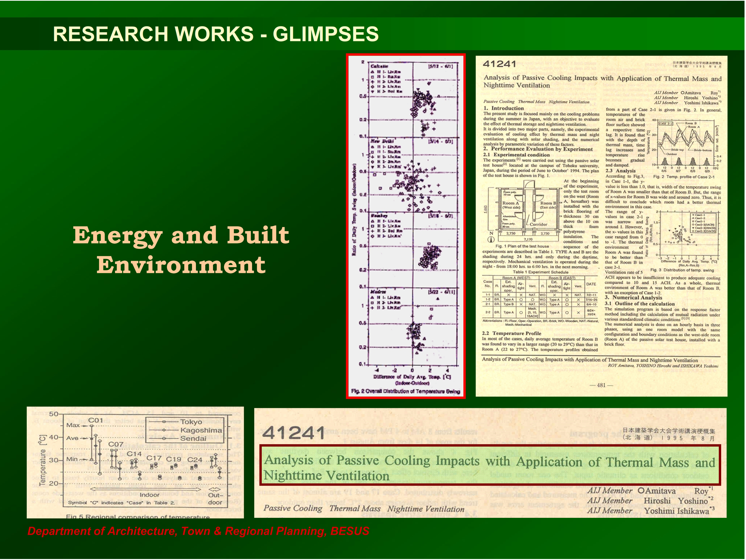Viewport: 746px width, 560px height.
Task: Select the regional temperature comparison chart image
Action: 135,463
